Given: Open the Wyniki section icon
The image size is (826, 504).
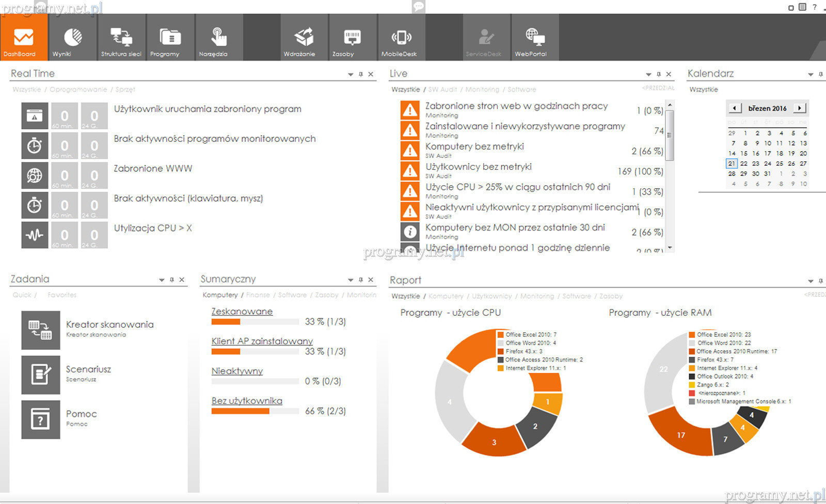Looking at the screenshot, I should tap(73, 38).
